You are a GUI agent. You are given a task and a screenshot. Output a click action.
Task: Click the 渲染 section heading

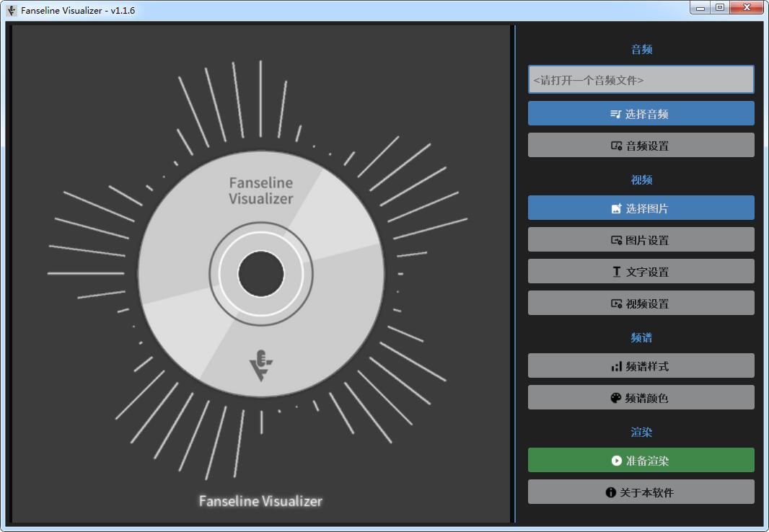pyautogui.click(x=641, y=433)
